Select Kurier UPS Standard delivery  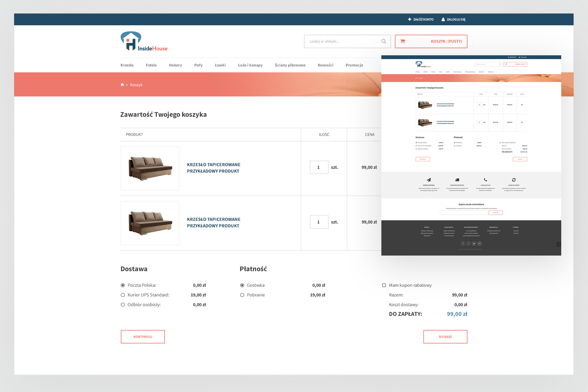point(123,295)
